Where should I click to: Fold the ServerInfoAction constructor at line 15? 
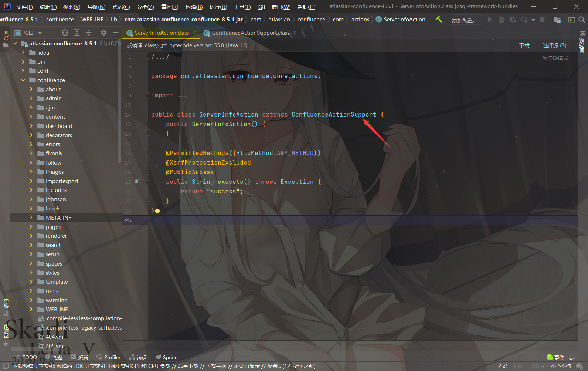(x=148, y=124)
